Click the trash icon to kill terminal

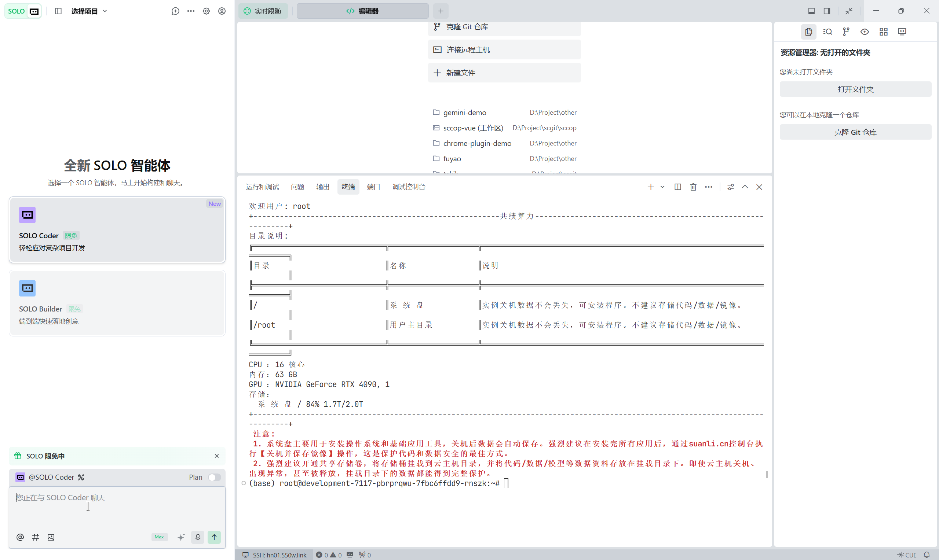point(693,187)
